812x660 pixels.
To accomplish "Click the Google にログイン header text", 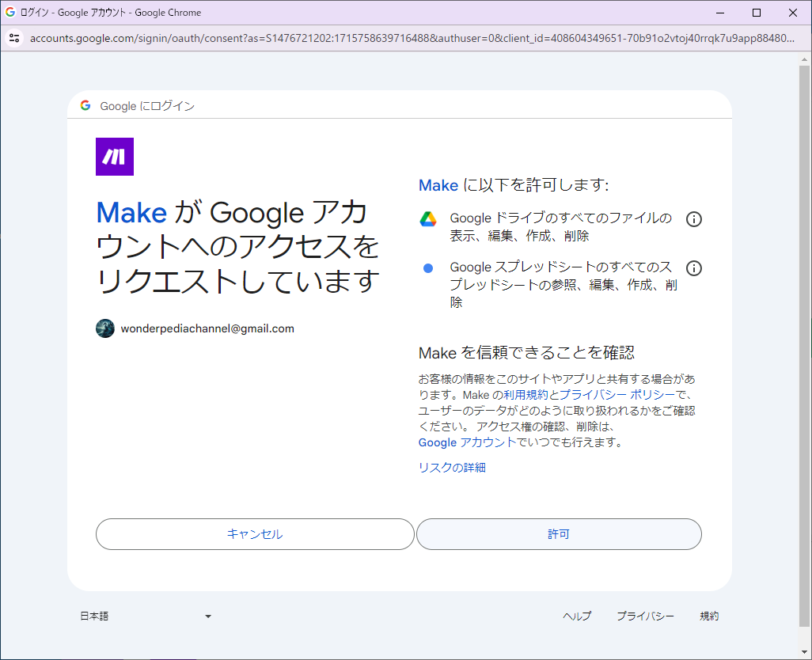I will [147, 106].
